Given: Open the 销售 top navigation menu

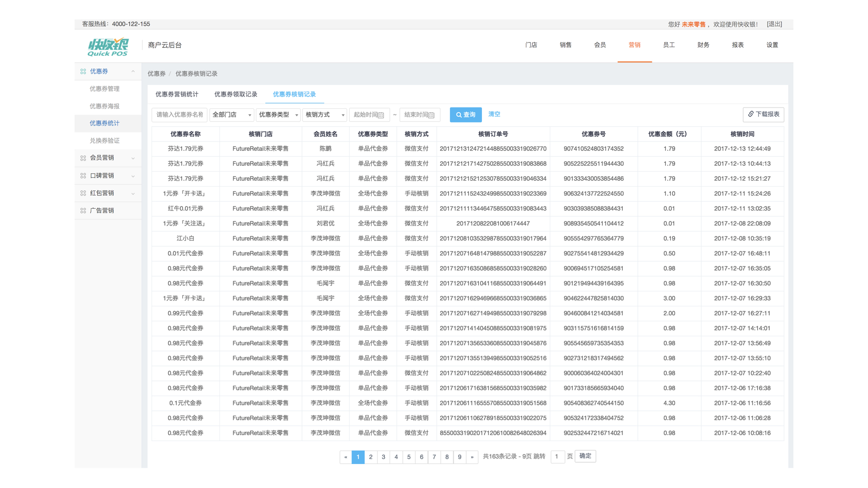Looking at the screenshot, I should click(x=566, y=45).
